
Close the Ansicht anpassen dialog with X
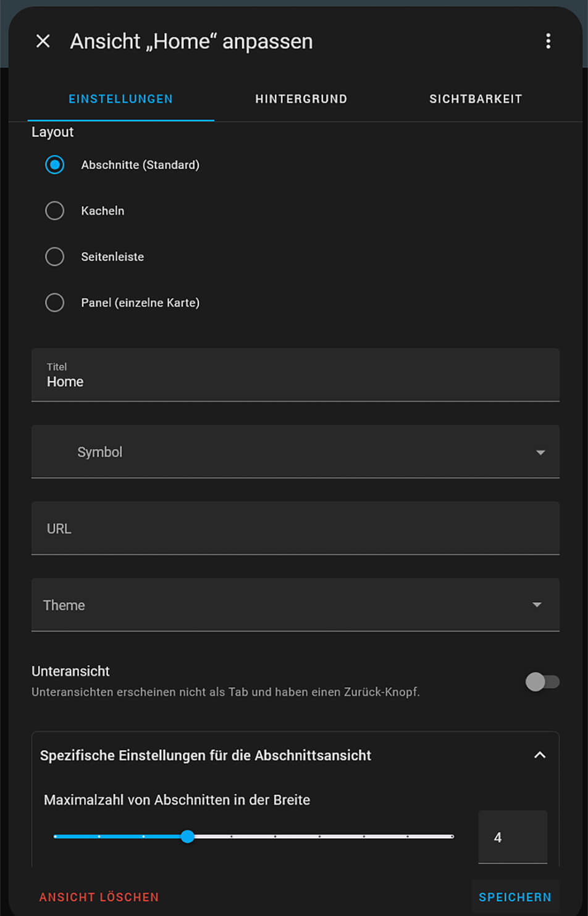tap(43, 41)
